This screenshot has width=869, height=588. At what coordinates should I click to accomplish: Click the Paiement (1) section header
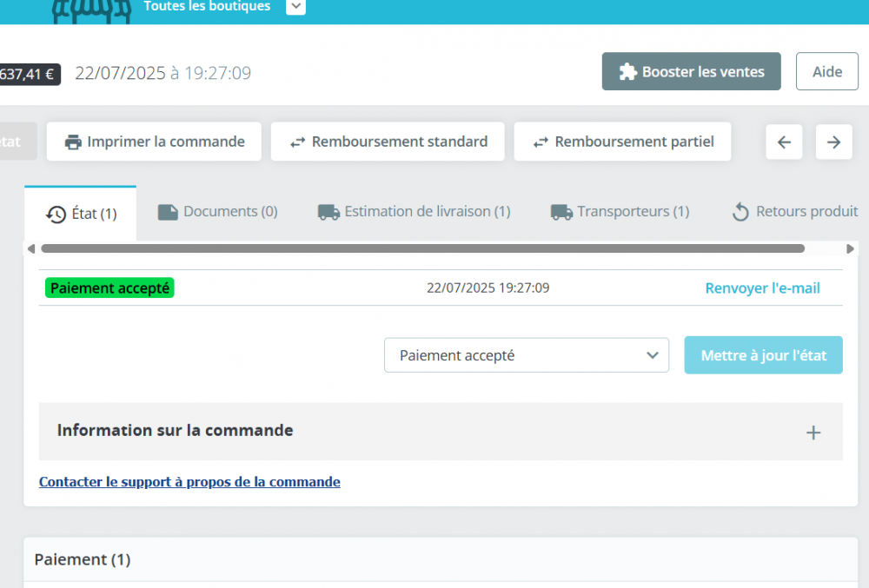coord(83,559)
